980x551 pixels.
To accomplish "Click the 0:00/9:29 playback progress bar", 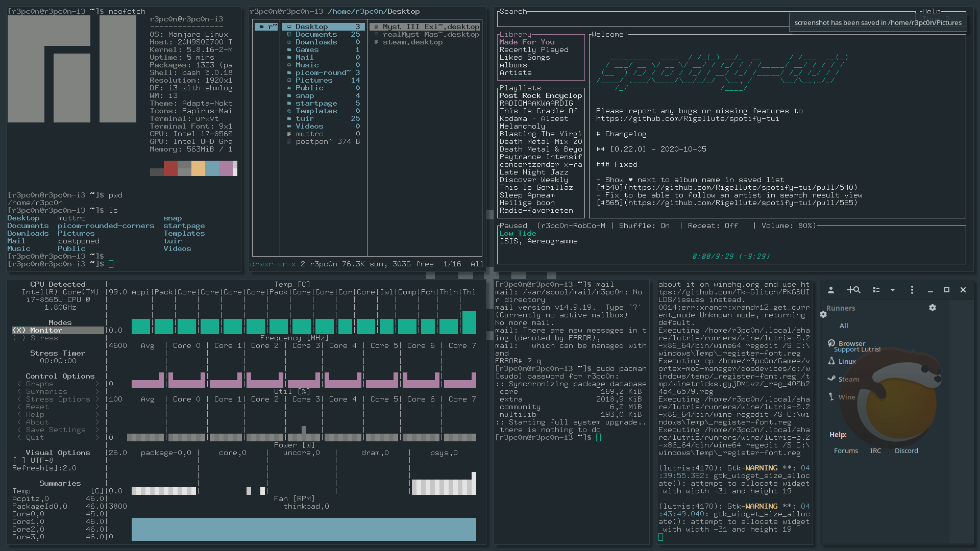I will 731,256.
